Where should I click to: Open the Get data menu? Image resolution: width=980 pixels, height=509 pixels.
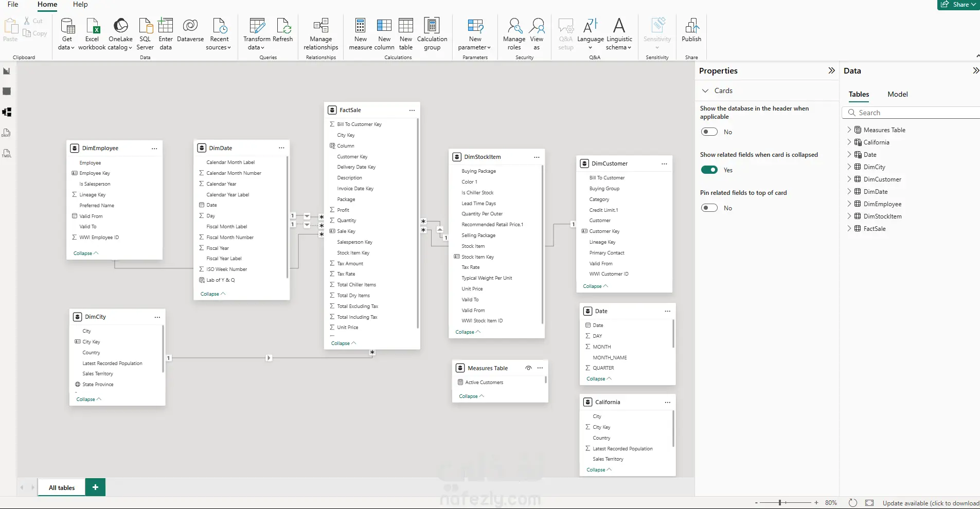[x=67, y=34]
